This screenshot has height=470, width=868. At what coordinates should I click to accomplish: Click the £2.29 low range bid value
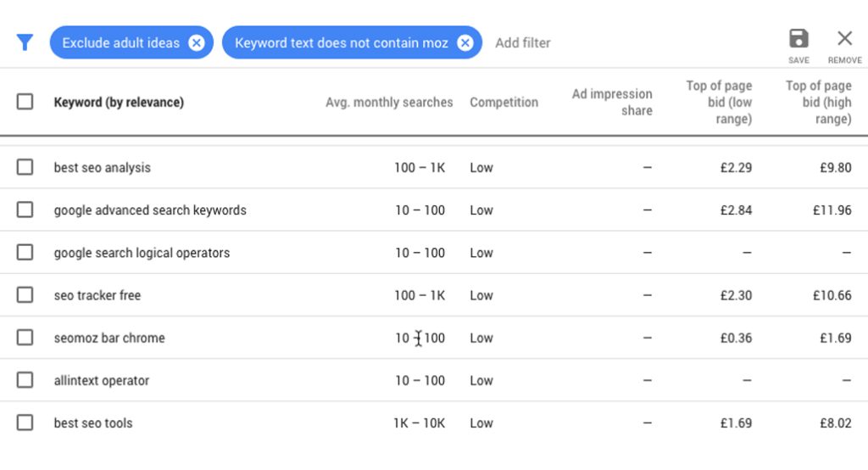[736, 168]
